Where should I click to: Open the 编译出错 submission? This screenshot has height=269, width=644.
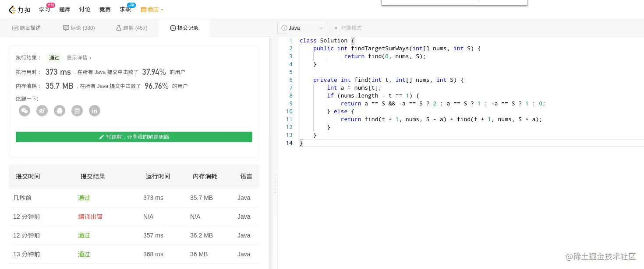(90, 217)
